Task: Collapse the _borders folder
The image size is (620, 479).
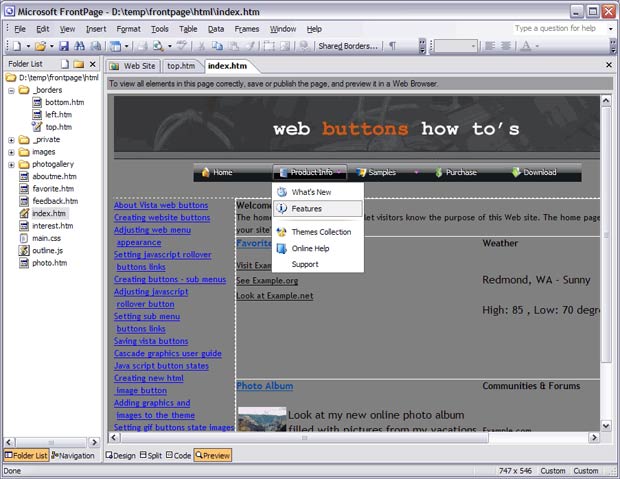Action: click(x=11, y=91)
